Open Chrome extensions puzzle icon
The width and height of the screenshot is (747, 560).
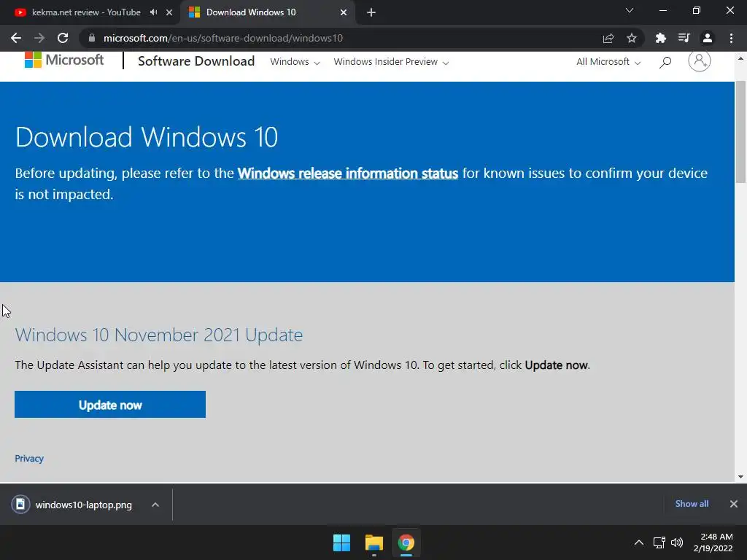pos(660,38)
